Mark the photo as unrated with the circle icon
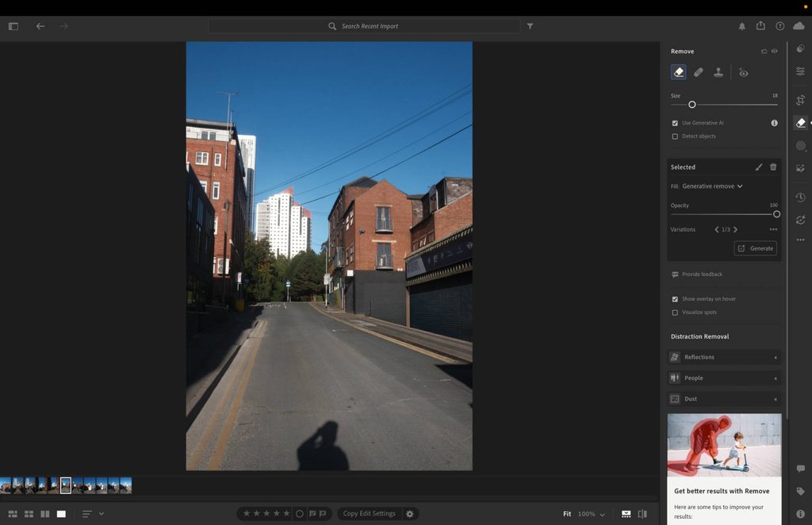 click(x=299, y=514)
